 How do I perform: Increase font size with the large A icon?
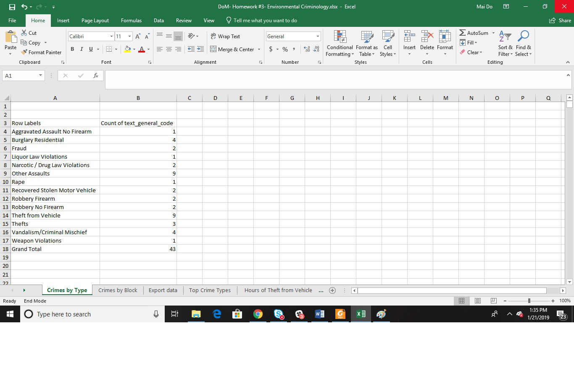(138, 37)
